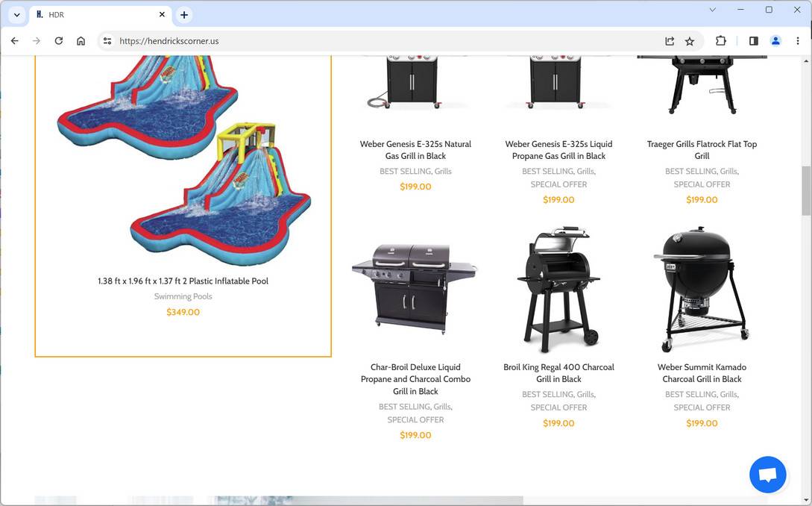
Task: Open Grills category under Weber Natural Gas Grill
Action: (443, 171)
